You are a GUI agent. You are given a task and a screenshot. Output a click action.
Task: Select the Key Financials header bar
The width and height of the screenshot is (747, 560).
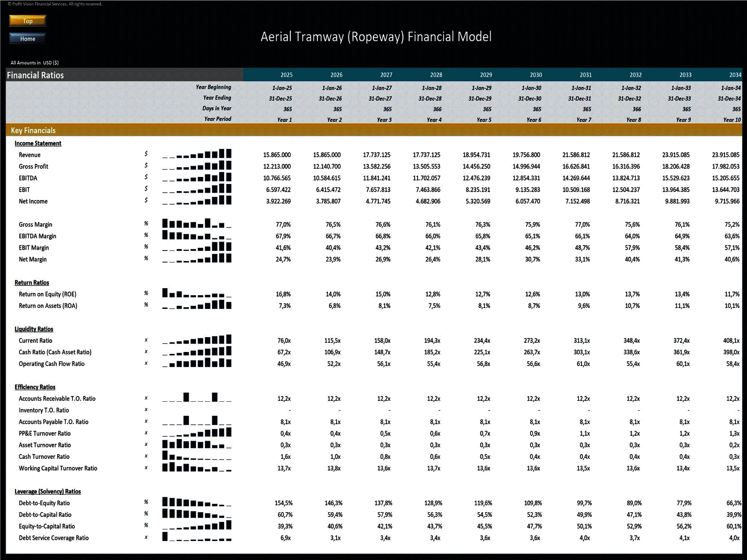pos(374,130)
